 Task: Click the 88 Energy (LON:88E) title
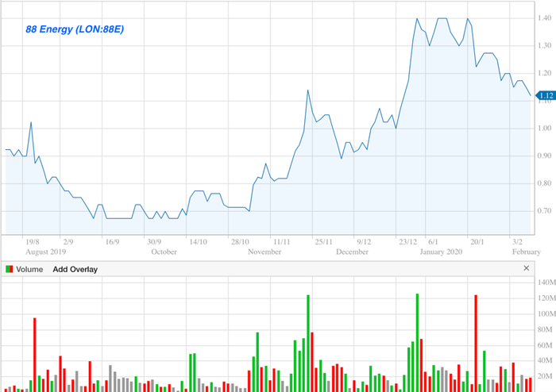(75, 29)
